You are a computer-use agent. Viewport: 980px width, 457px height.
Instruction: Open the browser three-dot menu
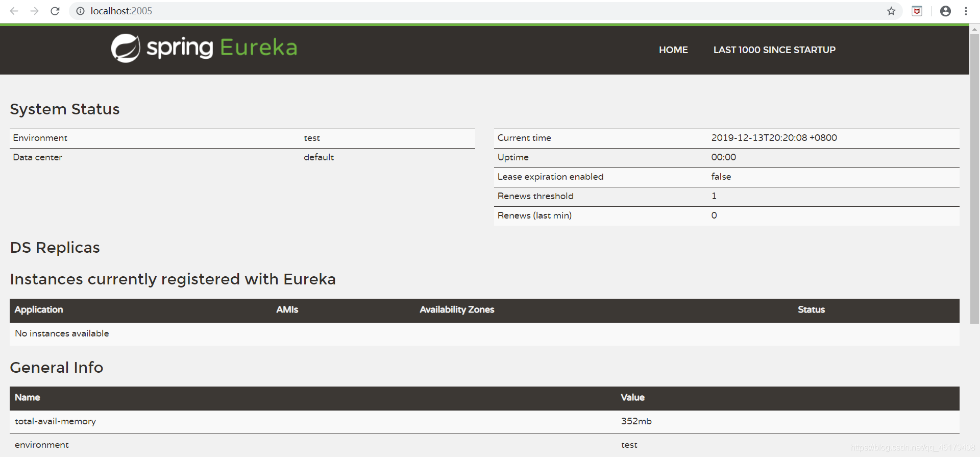click(966, 11)
